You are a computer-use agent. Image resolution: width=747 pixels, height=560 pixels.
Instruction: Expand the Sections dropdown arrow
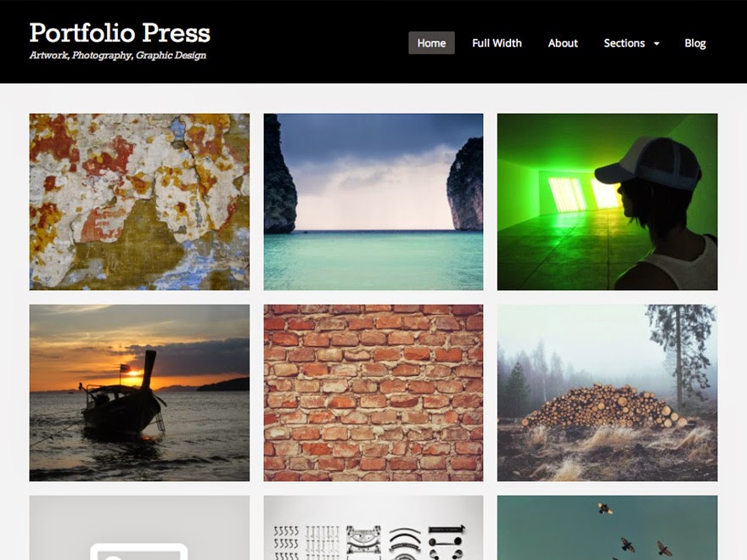click(656, 43)
